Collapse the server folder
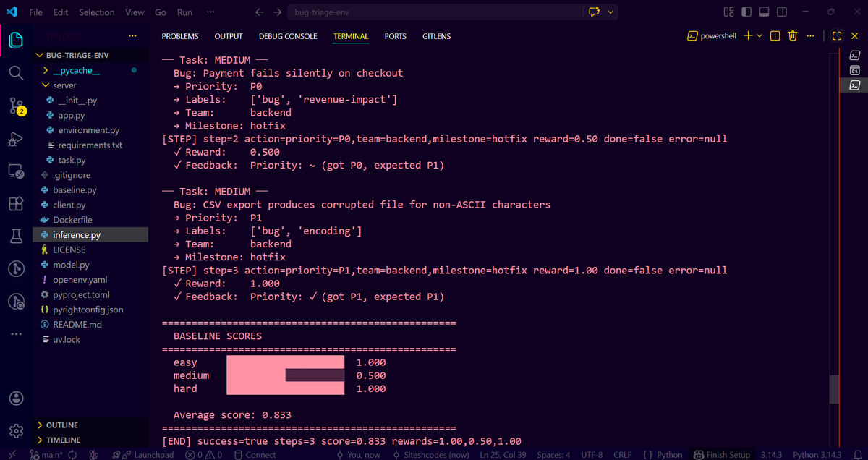The width and height of the screenshot is (868, 460). pyautogui.click(x=64, y=85)
